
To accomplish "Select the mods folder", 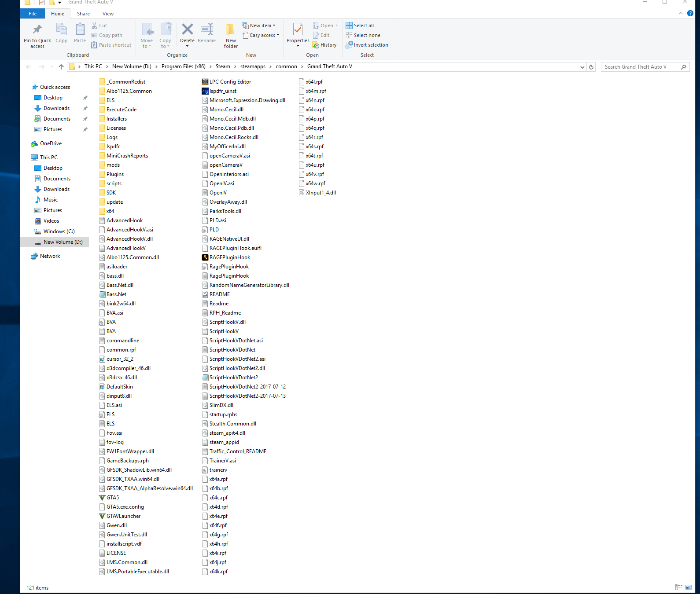I will click(x=110, y=165).
